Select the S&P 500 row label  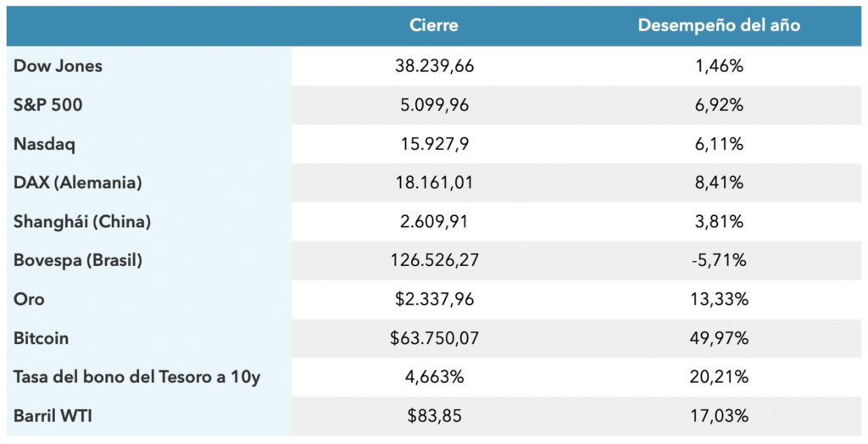point(48,105)
